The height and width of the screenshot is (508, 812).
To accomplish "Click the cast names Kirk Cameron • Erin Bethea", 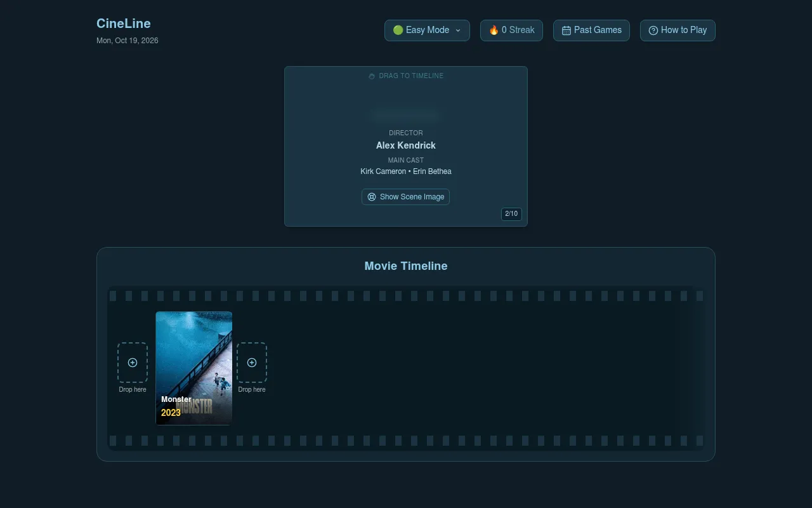I will [x=406, y=171].
